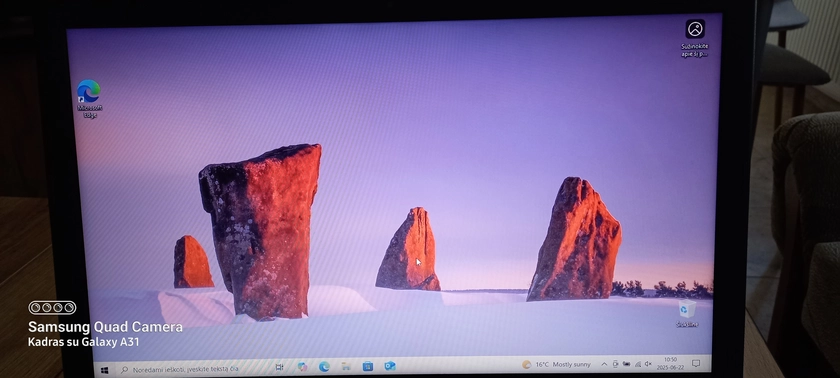Expand the hidden system tray icons chevron
Viewport: 840px width, 378px height.
pyautogui.click(x=604, y=364)
